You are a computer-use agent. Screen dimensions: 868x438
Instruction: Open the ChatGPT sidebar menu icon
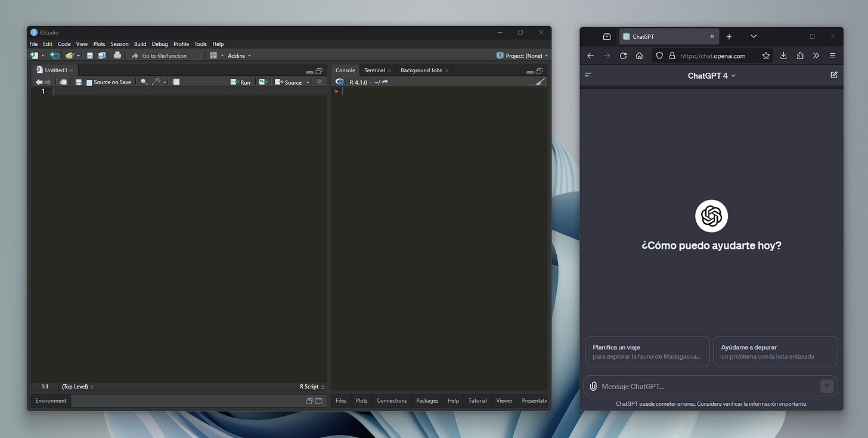588,75
